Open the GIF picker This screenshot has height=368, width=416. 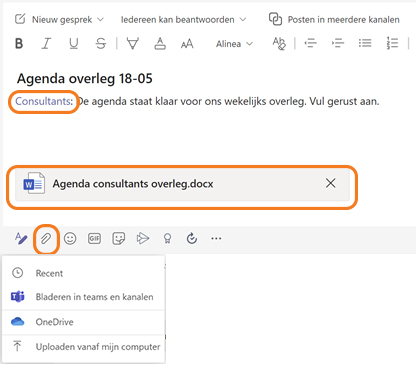(94, 238)
